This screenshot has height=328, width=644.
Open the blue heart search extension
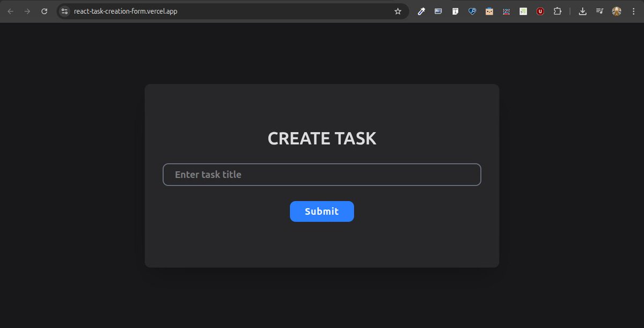pyautogui.click(x=472, y=11)
